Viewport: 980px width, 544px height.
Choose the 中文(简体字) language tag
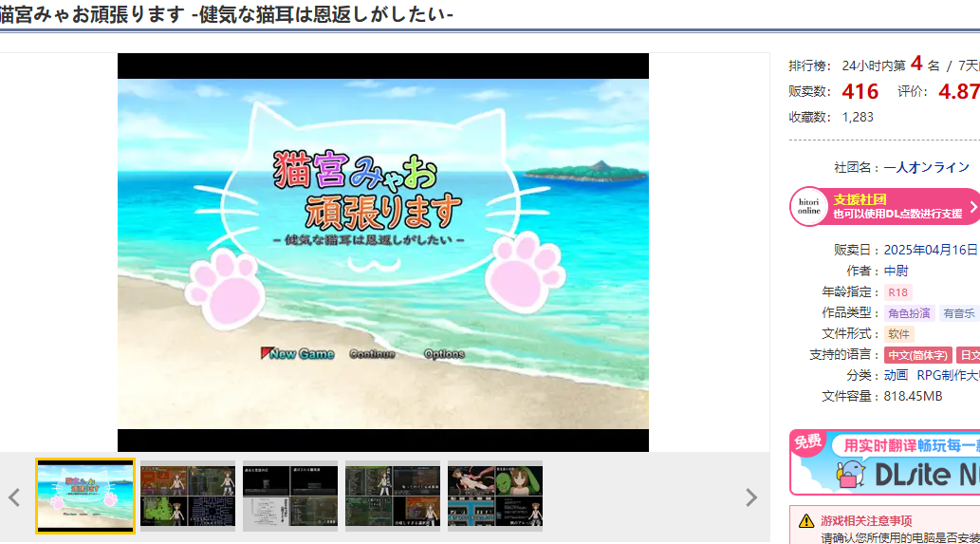[x=916, y=355]
